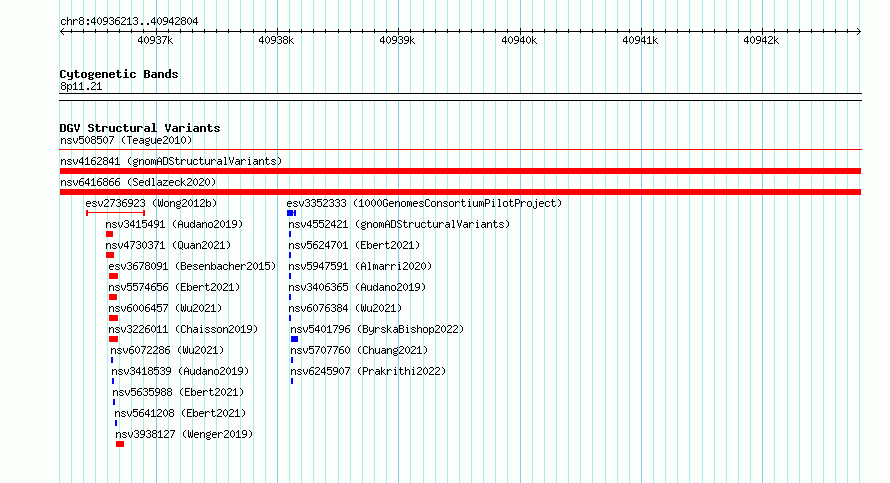Click the left arrow end of the ruler
890x483 pixels.
coord(62,31)
